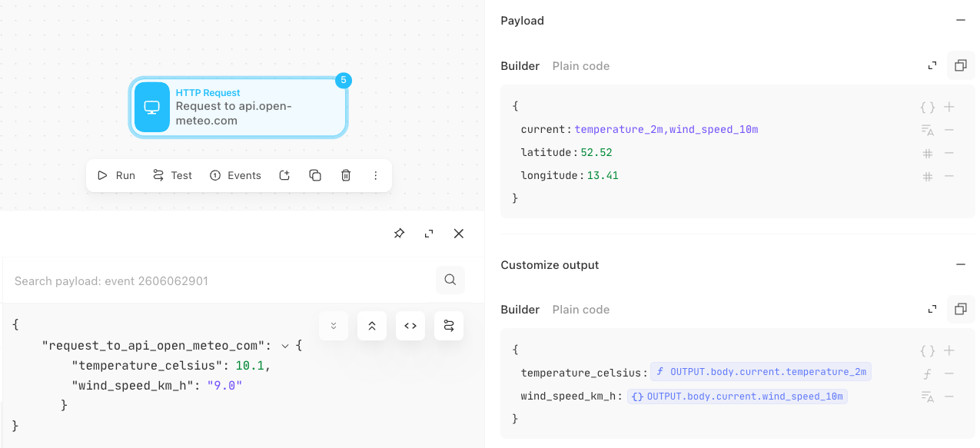Switch Payload to Plain code tab

(581, 66)
